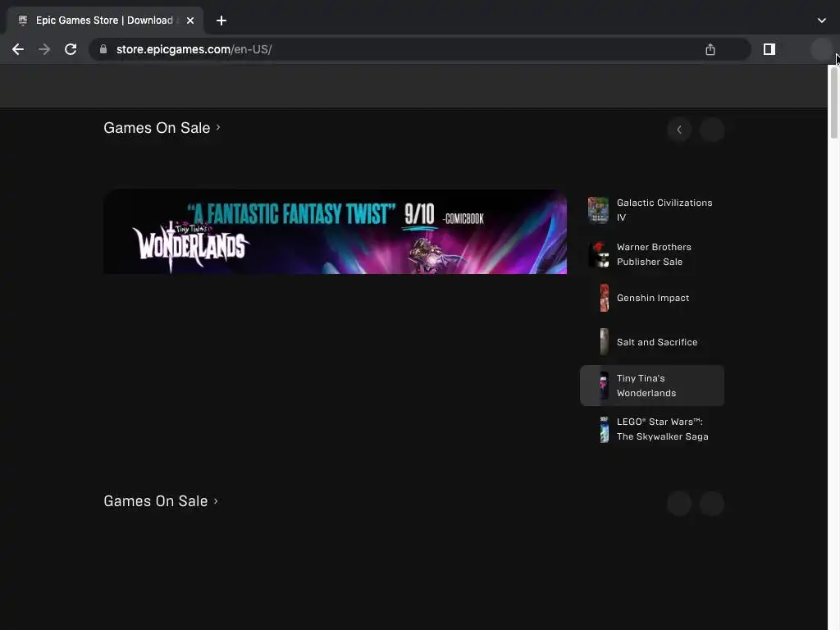Click the page vertical scrollbar thumb
840x630 pixels.
(834, 103)
